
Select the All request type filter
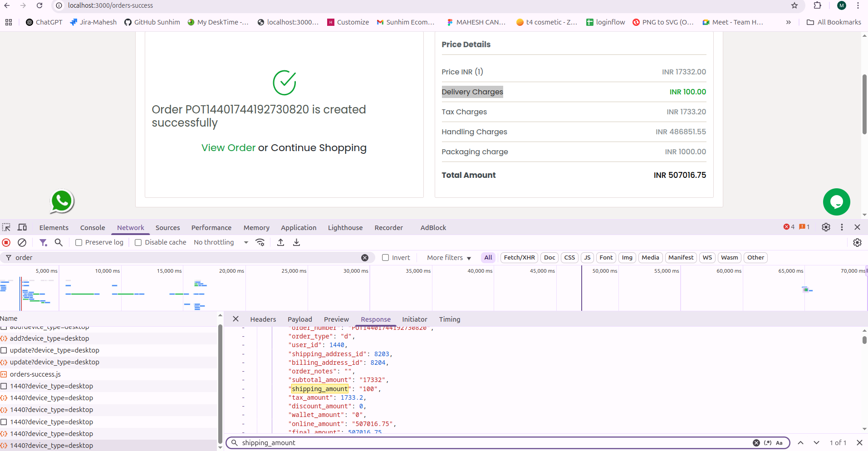[488, 258]
